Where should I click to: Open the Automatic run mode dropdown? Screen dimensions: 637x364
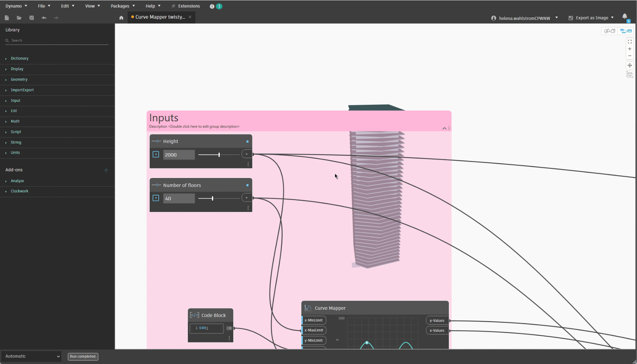[32, 356]
